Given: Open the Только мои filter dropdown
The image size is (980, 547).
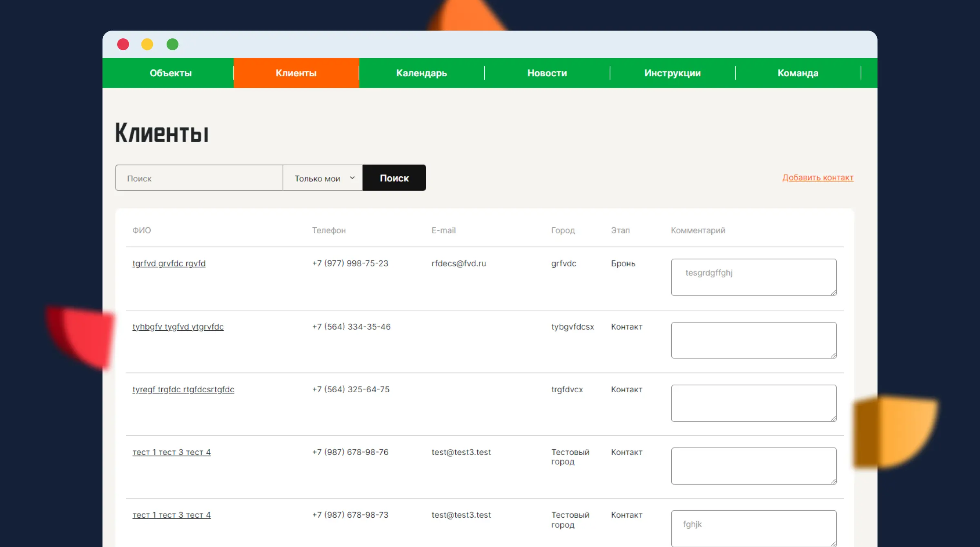Looking at the screenshot, I should (323, 178).
